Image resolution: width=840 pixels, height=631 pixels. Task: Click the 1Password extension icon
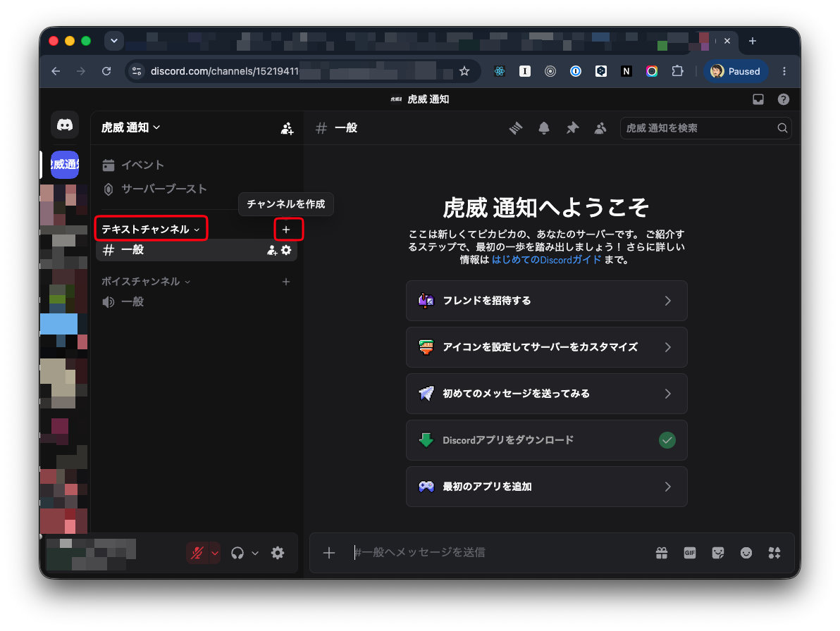click(x=575, y=71)
